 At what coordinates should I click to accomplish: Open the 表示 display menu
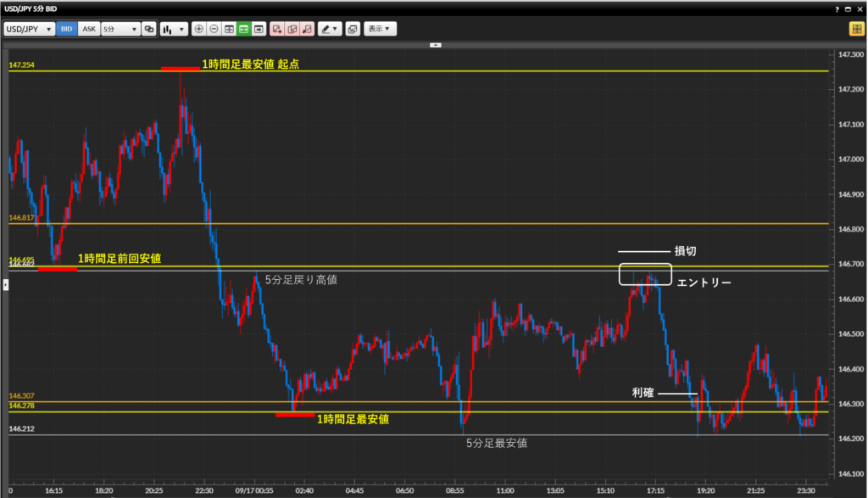(381, 29)
